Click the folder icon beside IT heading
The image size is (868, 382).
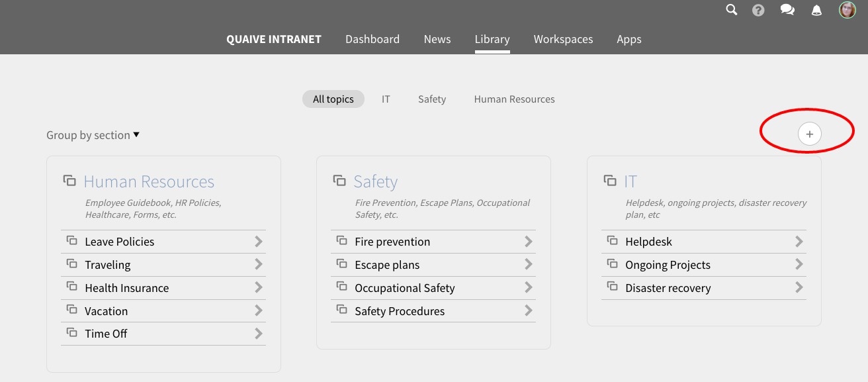pyautogui.click(x=610, y=181)
